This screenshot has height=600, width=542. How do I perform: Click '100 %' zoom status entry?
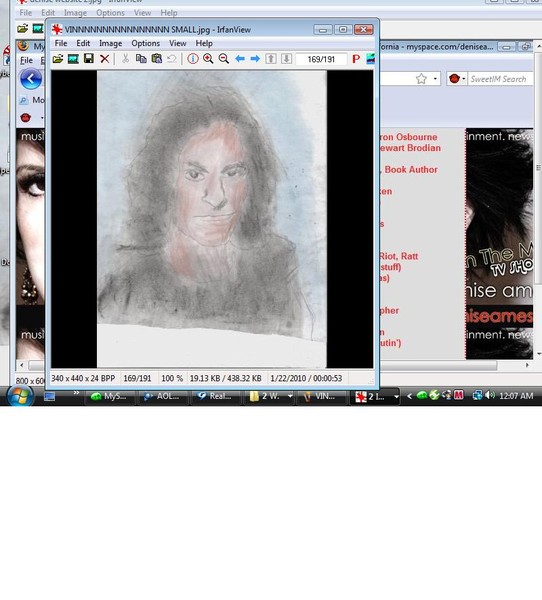172,378
